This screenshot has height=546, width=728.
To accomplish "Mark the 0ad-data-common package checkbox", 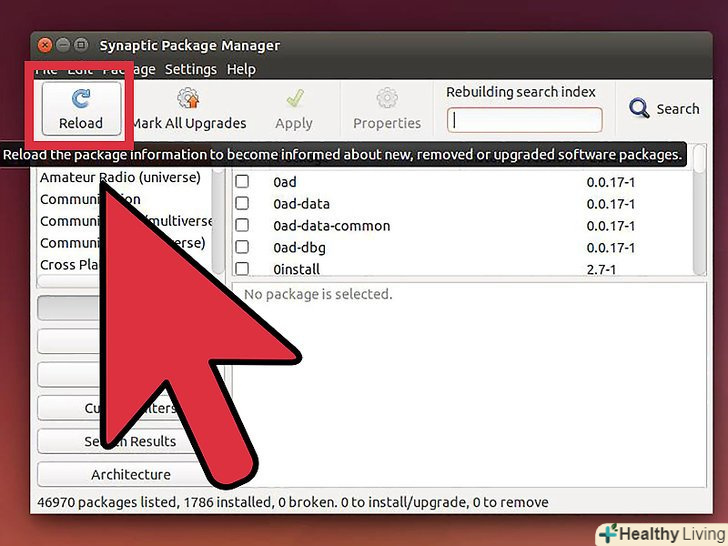I will [x=242, y=225].
